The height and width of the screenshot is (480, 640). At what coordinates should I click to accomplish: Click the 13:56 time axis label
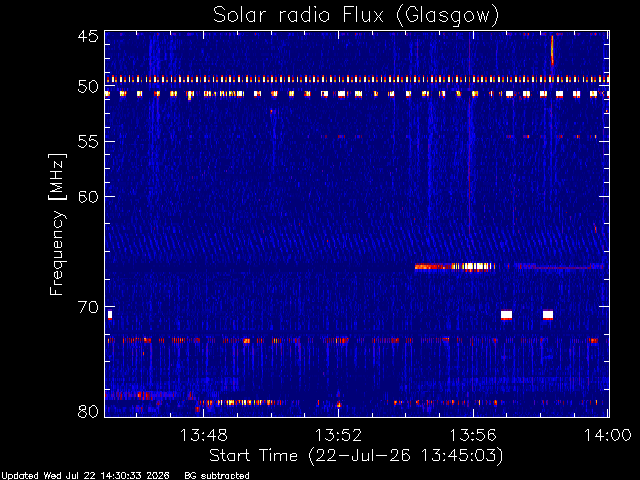click(x=473, y=436)
